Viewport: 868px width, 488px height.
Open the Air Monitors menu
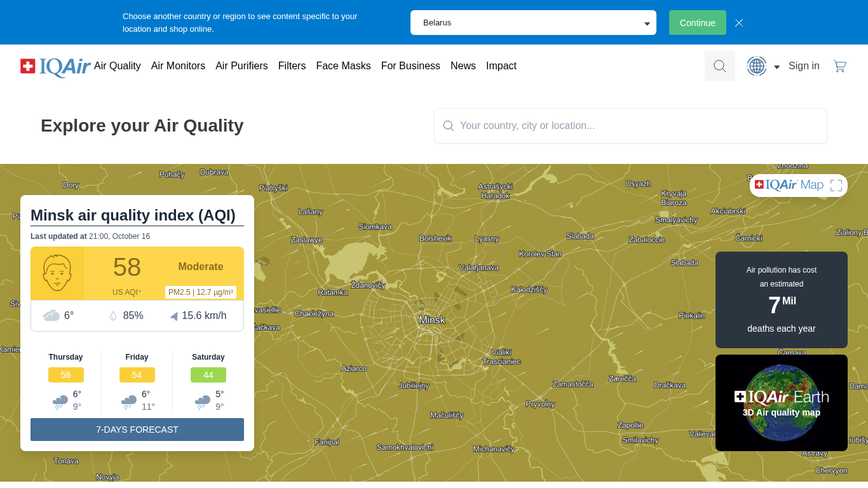178,66
